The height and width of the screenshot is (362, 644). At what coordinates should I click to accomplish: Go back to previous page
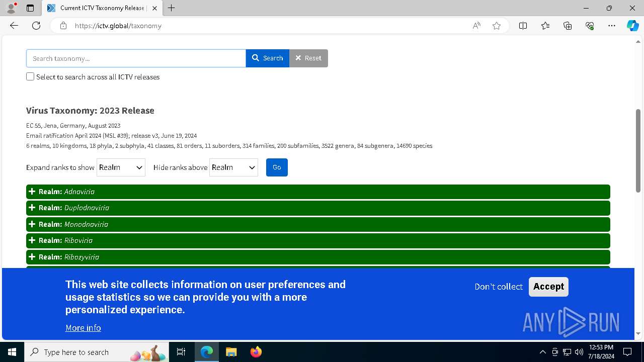(x=14, y=26)
